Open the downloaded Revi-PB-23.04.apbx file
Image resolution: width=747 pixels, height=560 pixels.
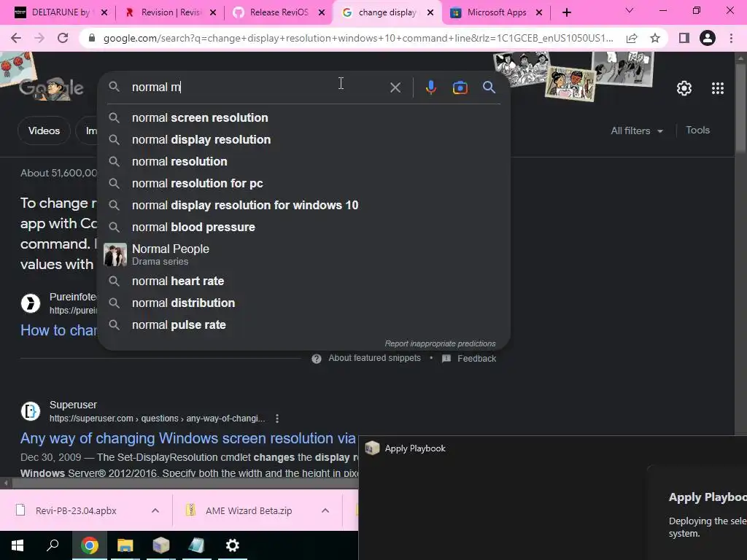coord(76,510)
